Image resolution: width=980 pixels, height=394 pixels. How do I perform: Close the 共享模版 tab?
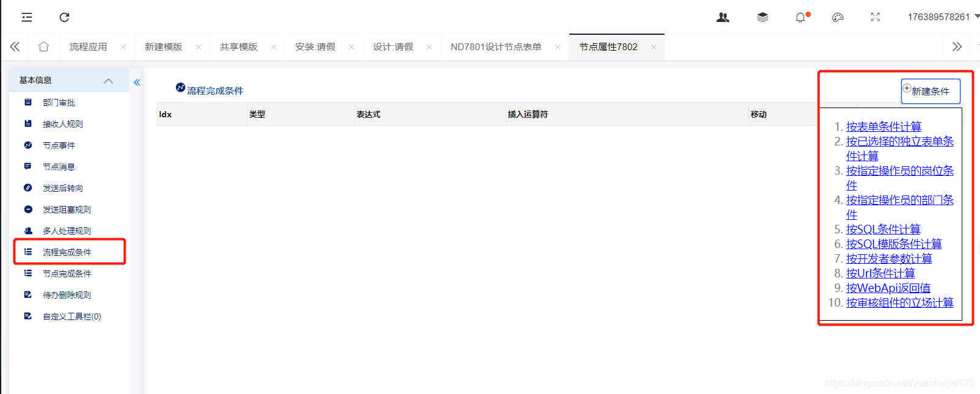(273, 47)
